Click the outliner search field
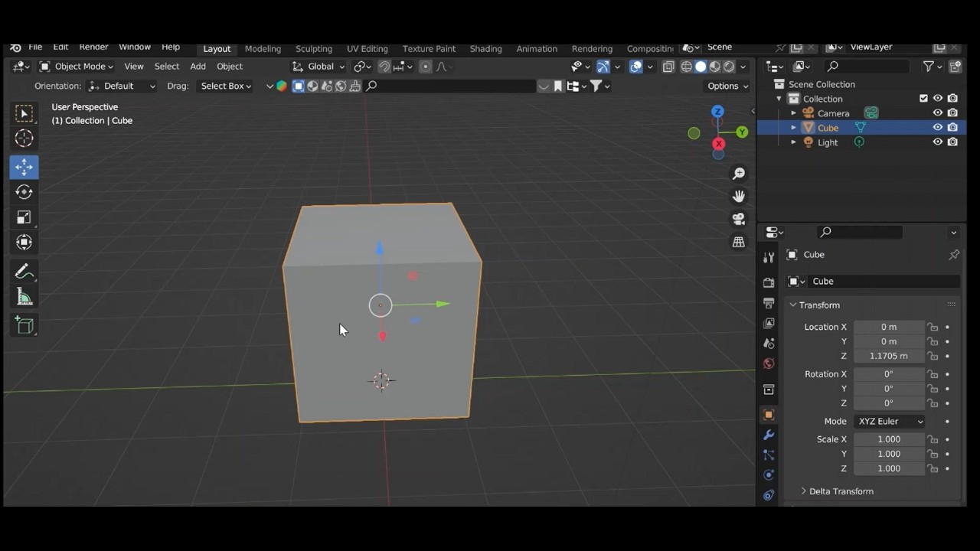Image resolution: width=980 pixels, height=551 pixels. (x=869, y=67)
